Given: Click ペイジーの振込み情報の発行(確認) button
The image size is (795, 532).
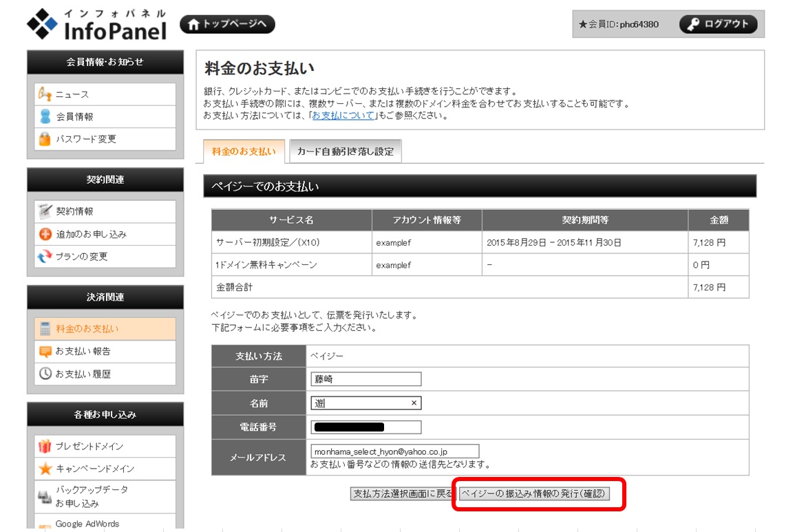Looking at the screenshot, I should [x=534, y=494].
